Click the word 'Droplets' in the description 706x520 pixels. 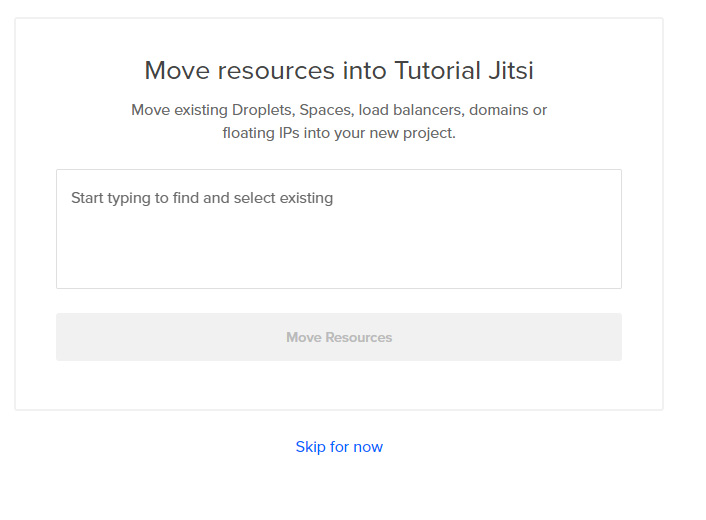click(262, 110)
